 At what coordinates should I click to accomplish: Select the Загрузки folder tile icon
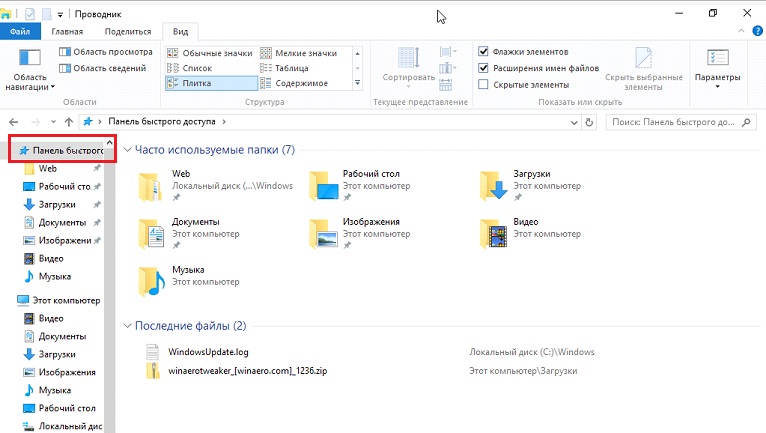pyautogui.click(x=494, y=186)
